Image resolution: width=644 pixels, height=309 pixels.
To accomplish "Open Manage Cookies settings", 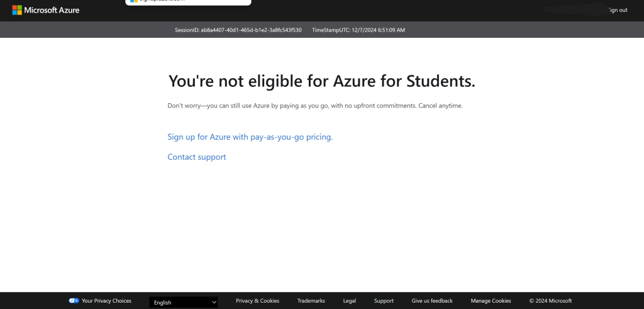I will point(491,301).
